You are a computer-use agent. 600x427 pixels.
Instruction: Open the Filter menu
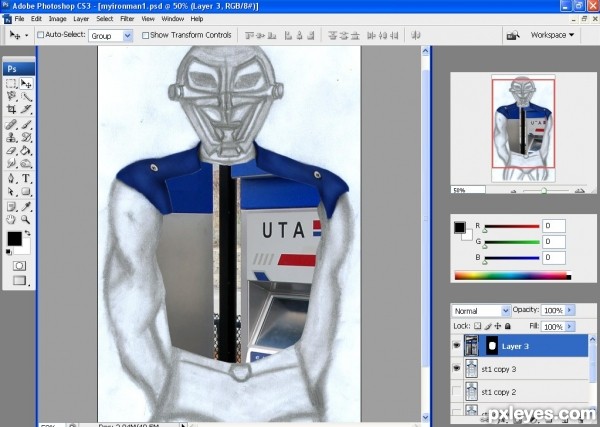[x=127, y=19]
